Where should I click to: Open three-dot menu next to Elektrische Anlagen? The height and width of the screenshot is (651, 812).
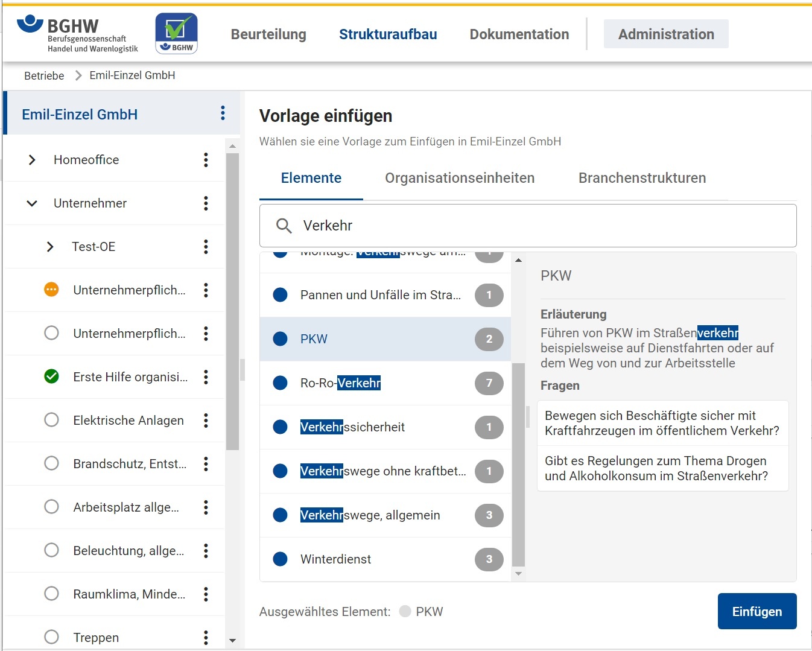point(206,421)
